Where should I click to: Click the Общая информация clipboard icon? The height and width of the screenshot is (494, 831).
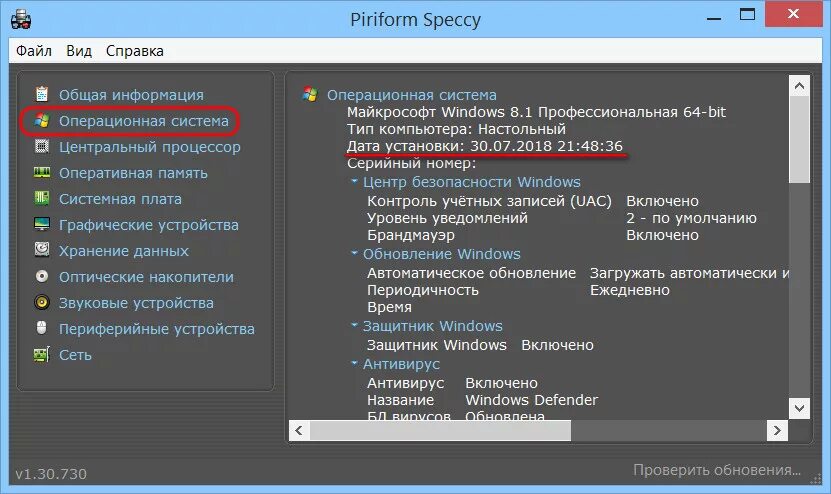(x=42, y=94)
